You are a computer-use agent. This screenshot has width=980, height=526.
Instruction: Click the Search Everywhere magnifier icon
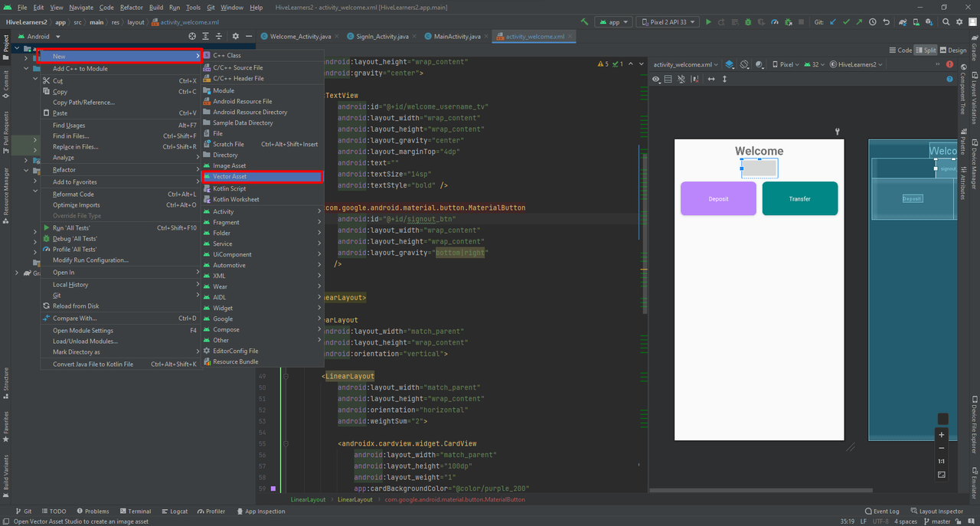click(946, 22)
